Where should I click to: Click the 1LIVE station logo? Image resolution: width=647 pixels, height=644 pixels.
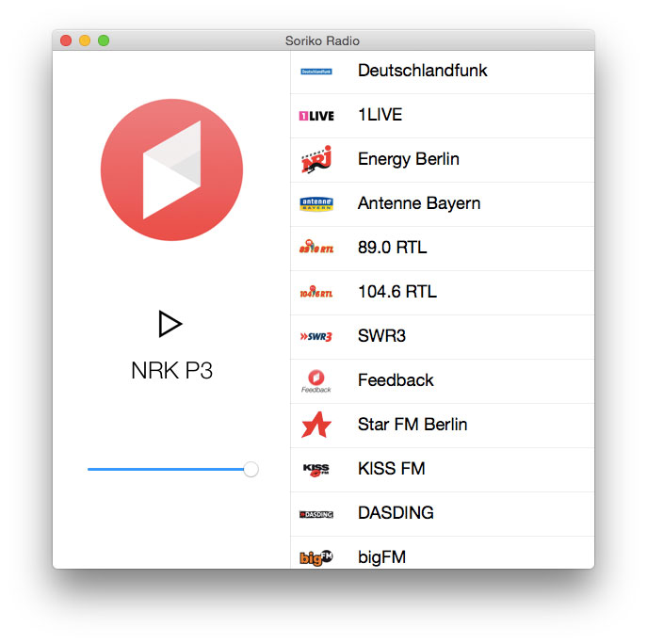(316, 116)
